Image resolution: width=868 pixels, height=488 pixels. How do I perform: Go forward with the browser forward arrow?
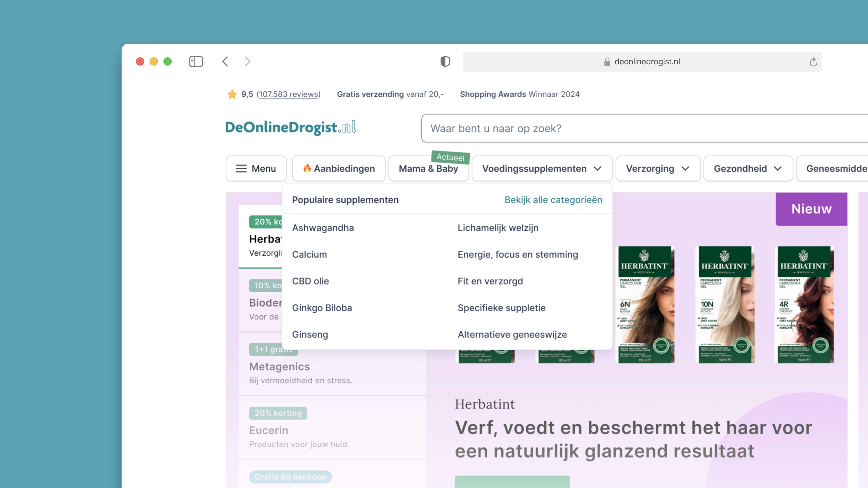pos(247,61)
